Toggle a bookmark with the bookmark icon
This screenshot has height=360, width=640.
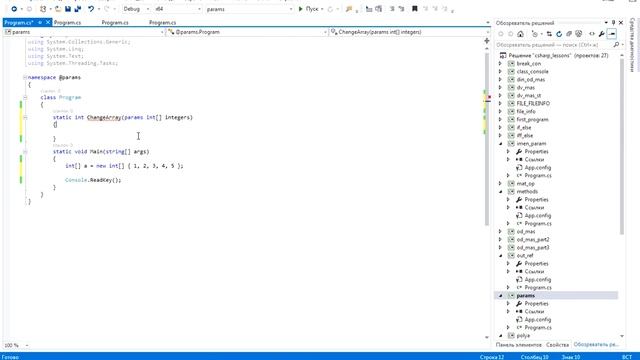point(414,9)
